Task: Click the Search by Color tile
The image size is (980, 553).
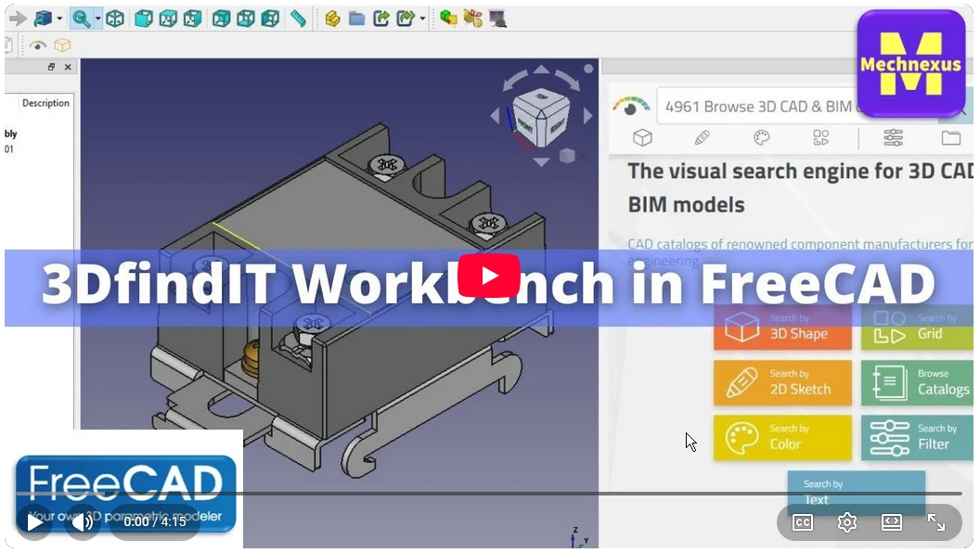Action: point(782,437)
